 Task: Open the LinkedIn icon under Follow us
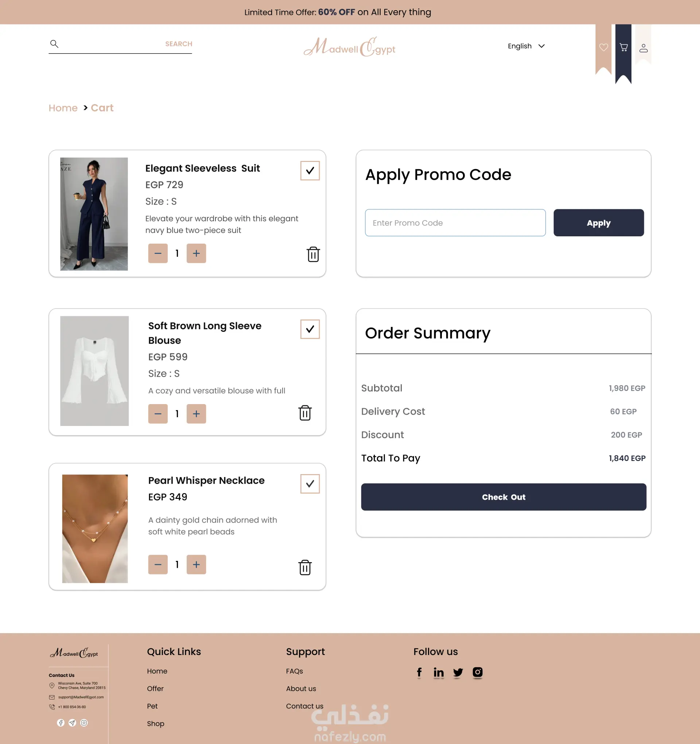point(439,673)
